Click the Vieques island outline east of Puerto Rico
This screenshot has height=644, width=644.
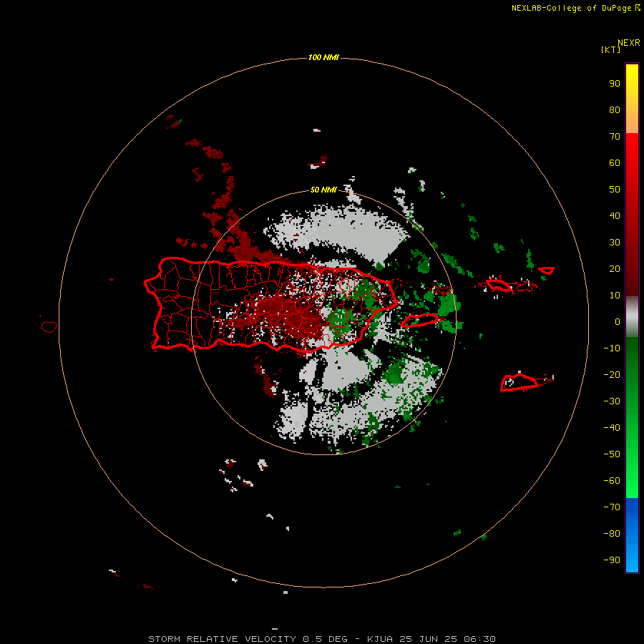click(x=419, y=321)
